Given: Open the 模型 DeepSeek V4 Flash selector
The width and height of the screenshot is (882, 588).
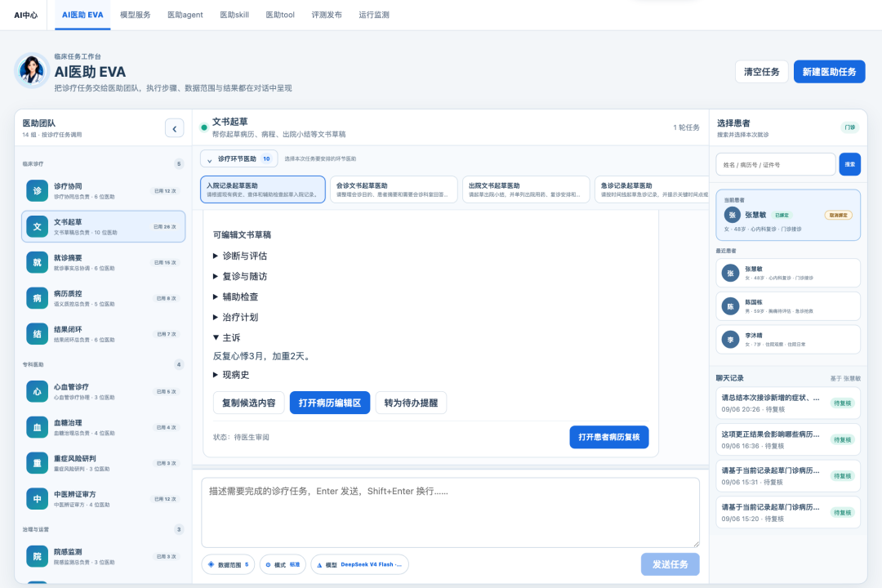Looking at the screenshot, I should [359, 564].
